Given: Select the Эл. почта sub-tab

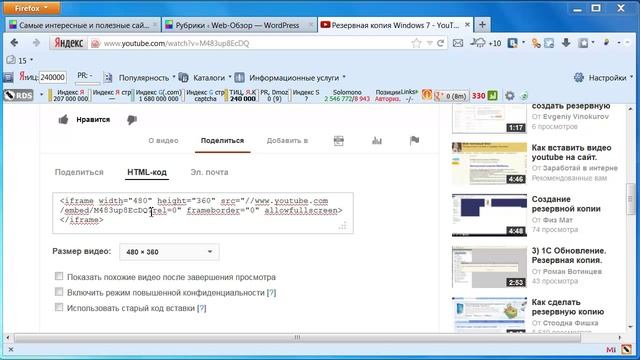Looking at the screenshot, I should (x=209, y=172).
